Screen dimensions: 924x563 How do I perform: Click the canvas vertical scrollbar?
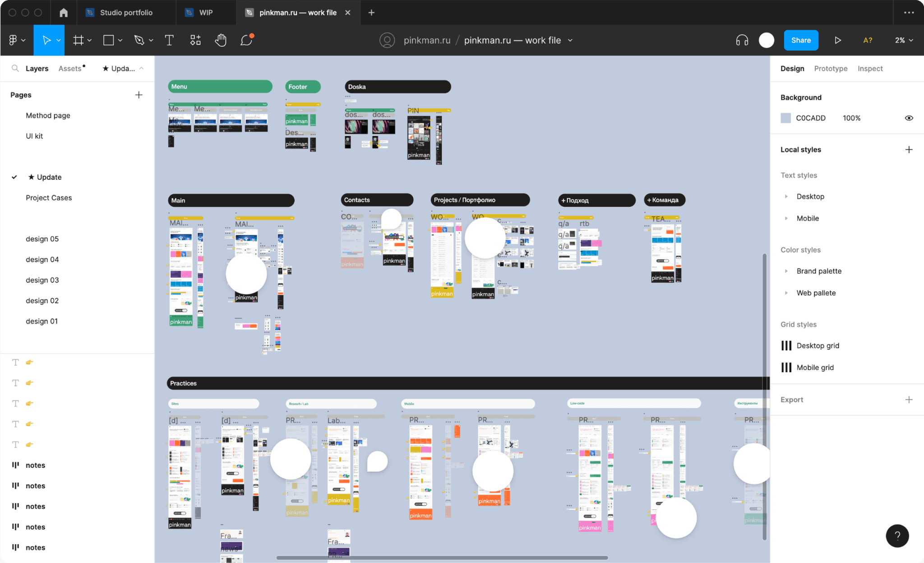[764, 396]
